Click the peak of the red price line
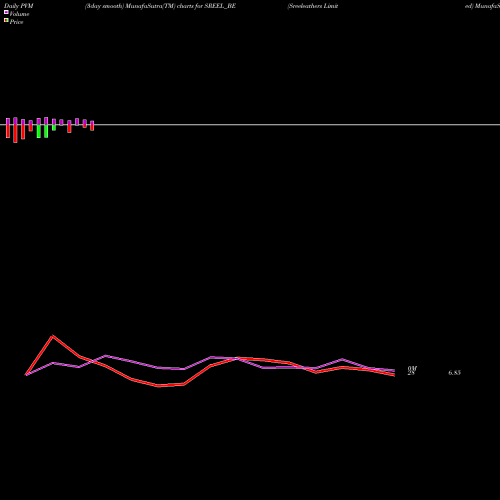Image resolution: width=500 pixels, height=500 pixels. (53, 336)
